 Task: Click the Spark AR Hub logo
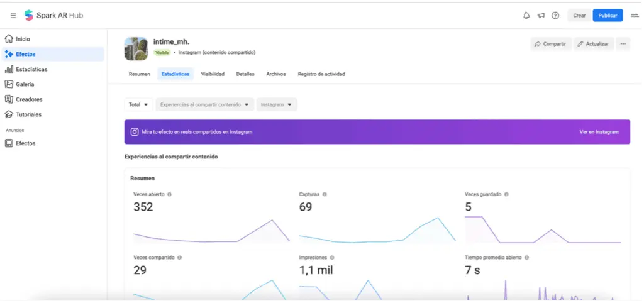click(53, 16)
